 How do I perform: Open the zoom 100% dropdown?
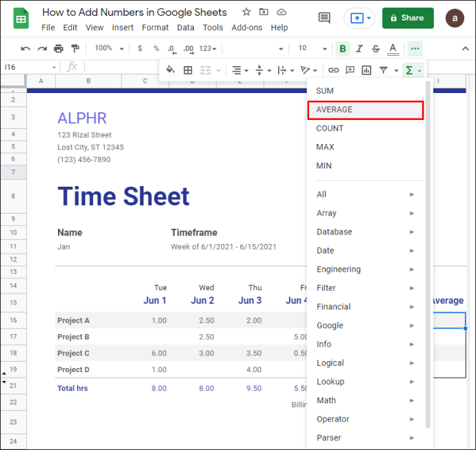tap(109, 48)
